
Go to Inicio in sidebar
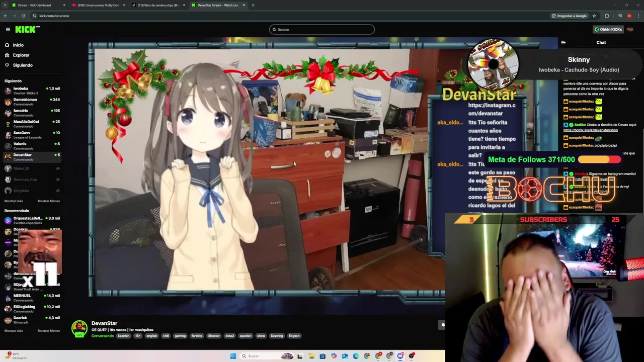pos(18,45)
